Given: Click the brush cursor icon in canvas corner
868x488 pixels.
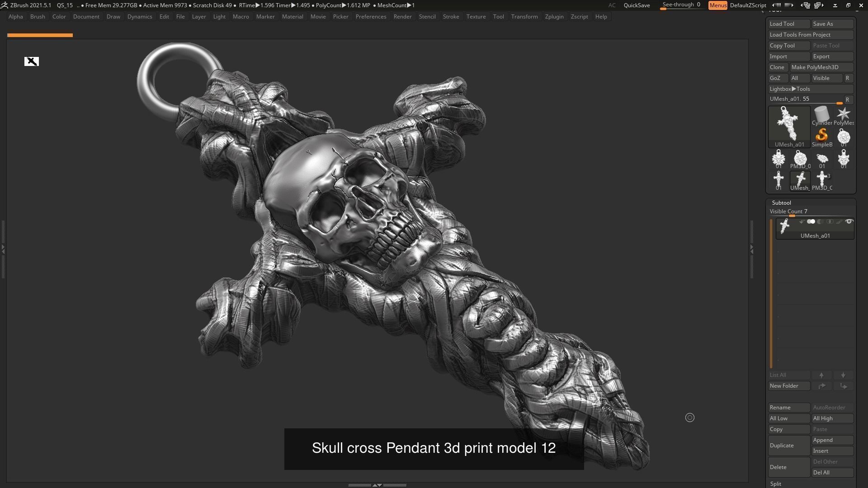Looking at the screenshot, I should (x=32, y=61).
